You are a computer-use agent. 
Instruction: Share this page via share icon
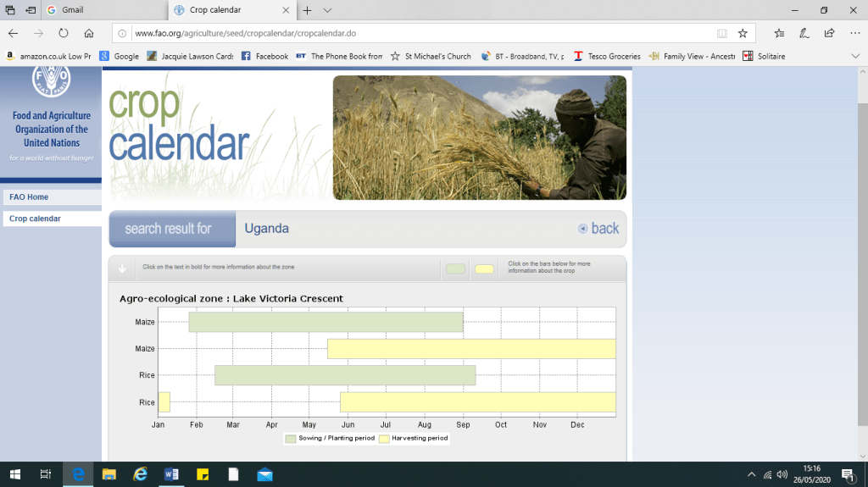[x=829, y=33]
